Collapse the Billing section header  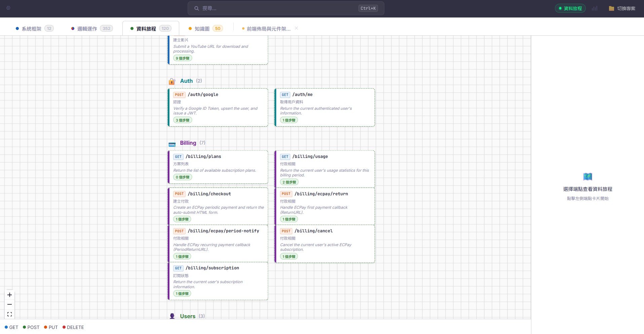pos(188,143)
